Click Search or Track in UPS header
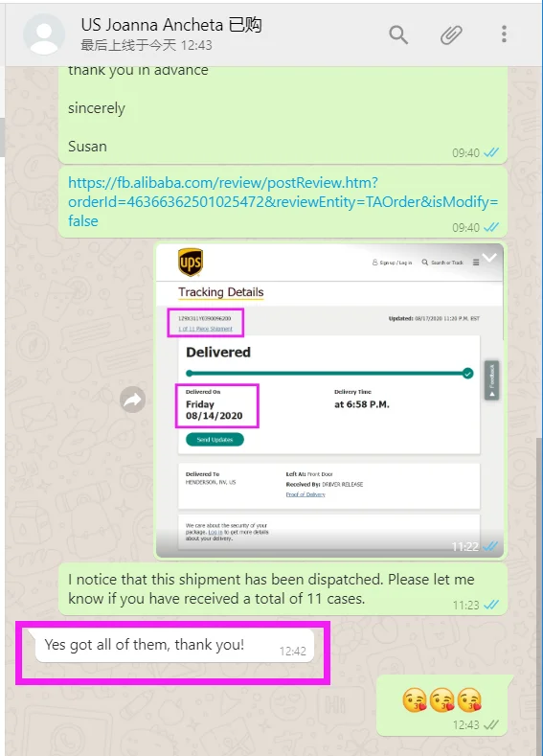 tap(442, 263)
